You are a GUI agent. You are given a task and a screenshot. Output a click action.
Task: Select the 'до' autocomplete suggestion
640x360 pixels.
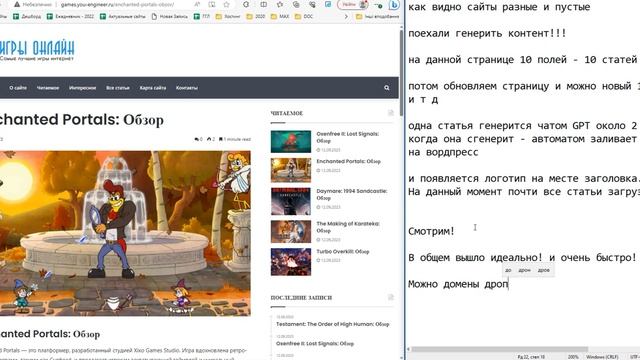click(x=508, y=270)
